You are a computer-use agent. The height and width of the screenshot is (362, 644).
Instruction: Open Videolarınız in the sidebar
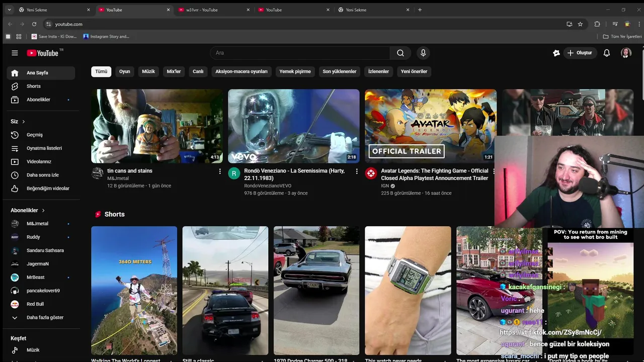tap(41, 161)
